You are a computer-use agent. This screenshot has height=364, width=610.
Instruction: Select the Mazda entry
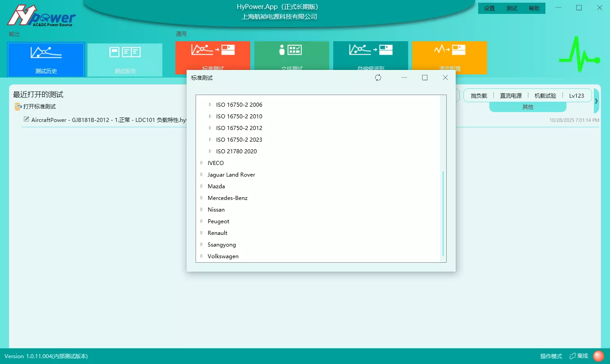click(x=216, y=186)
